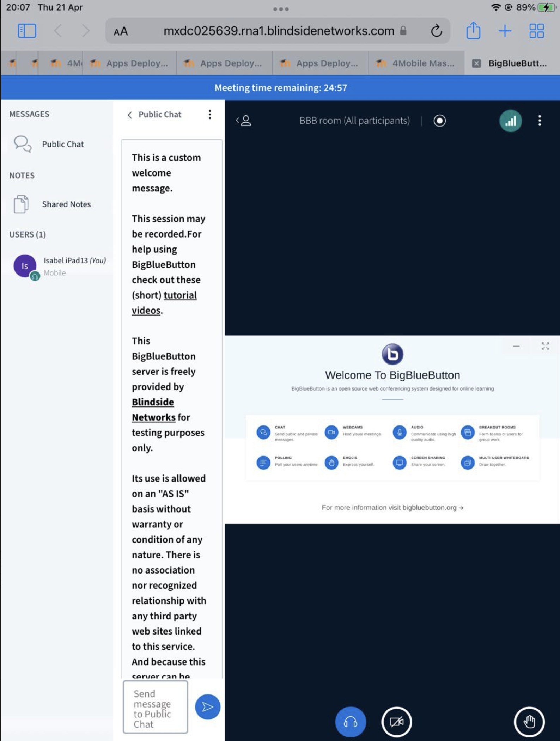Image resolution: width=560 pixels, height=741 pixels.
Task: Click the Breakout Rooms icon on slide
Action: (x=468, y=432)
